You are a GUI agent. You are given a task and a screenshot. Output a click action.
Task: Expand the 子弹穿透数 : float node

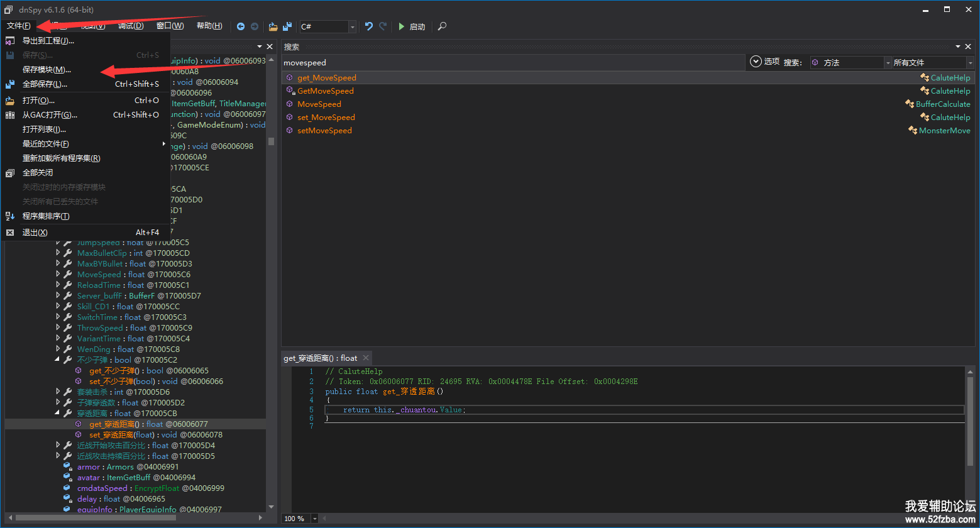(x=58, y=403)
